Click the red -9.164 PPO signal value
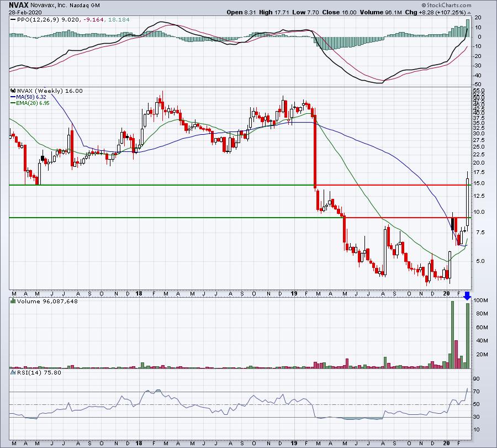The height and width of the screenshot is (448, 497). (x=93, y=20)
